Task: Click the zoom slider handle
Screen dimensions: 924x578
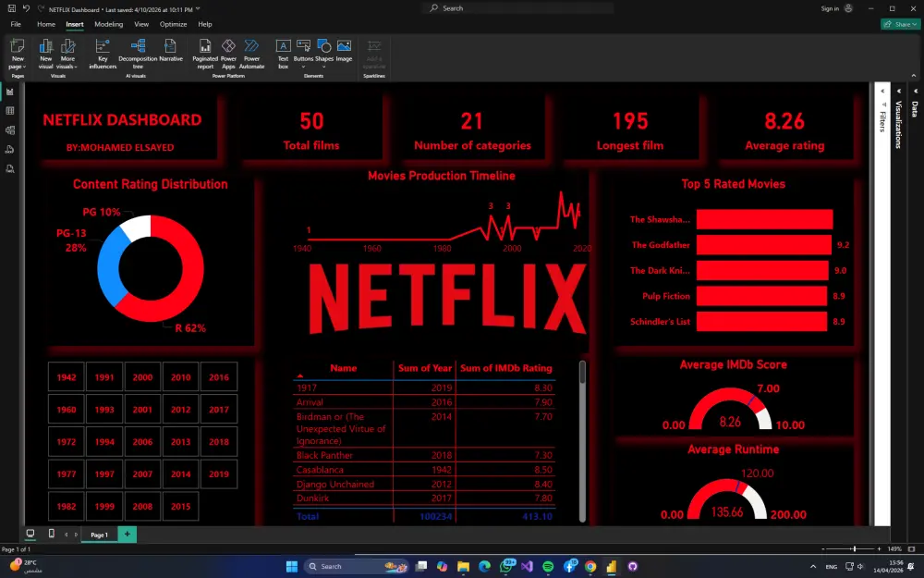Action: click(854, 549)
